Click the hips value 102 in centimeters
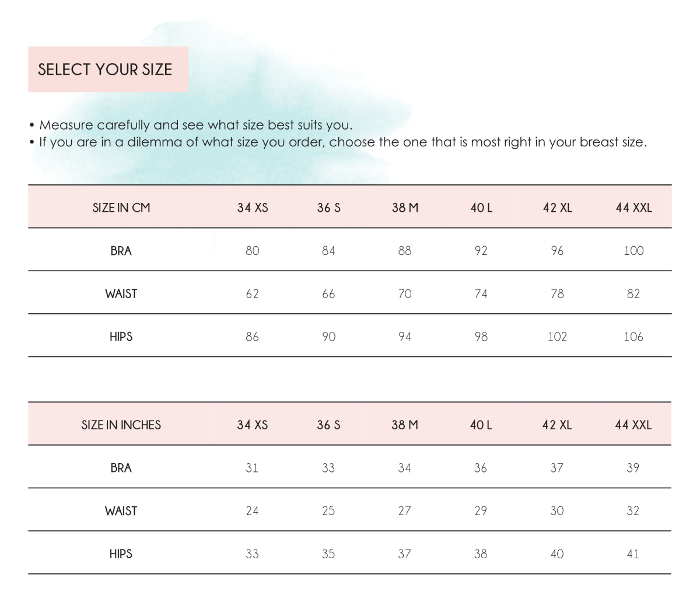The width and height of the screenshot is (700, 616). (x=557, y=337)
